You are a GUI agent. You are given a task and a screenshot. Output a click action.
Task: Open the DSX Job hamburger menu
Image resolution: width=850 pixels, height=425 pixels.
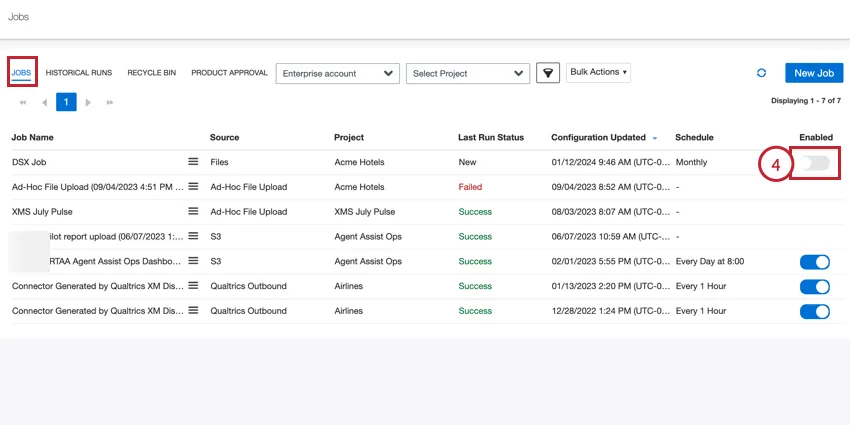coord(193,161)
